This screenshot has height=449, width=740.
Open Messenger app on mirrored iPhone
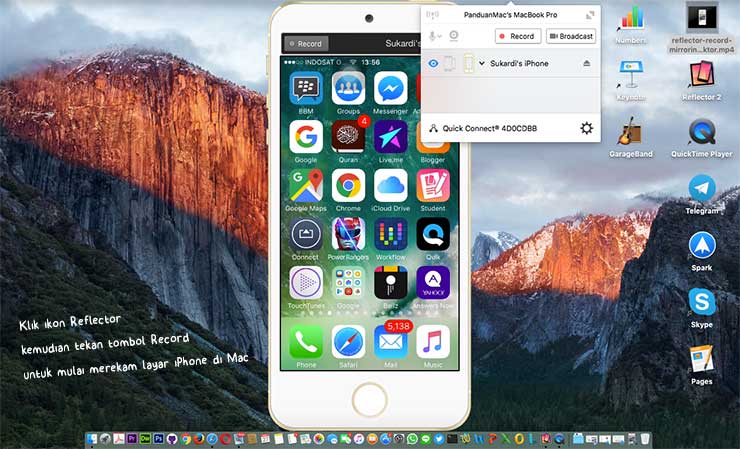pyautogui.click(x=391, y=88)
